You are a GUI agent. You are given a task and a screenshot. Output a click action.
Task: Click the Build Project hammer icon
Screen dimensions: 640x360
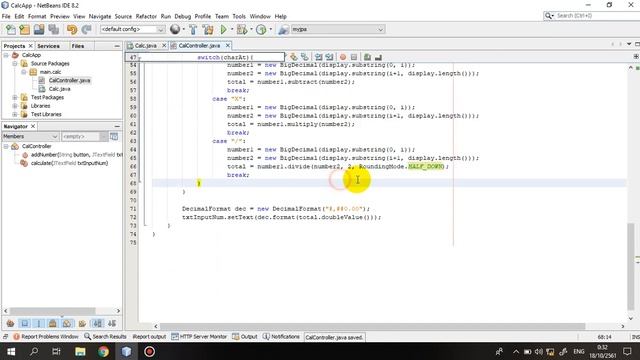pos(193,29)
